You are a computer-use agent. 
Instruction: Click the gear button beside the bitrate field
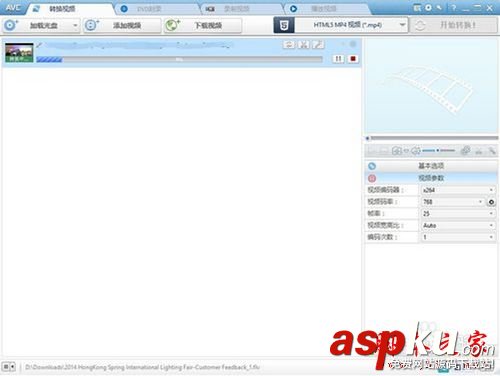pos(491,202)
